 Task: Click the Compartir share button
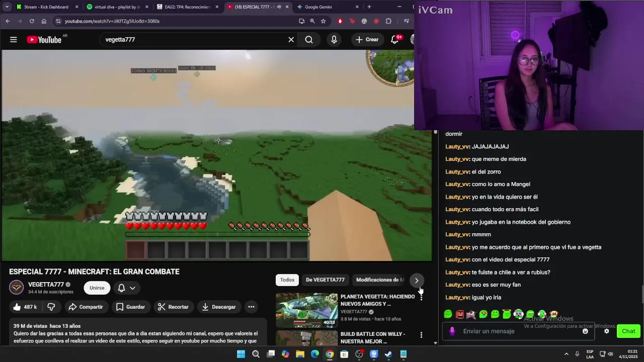pyautogui.click(x=86, y=307)
